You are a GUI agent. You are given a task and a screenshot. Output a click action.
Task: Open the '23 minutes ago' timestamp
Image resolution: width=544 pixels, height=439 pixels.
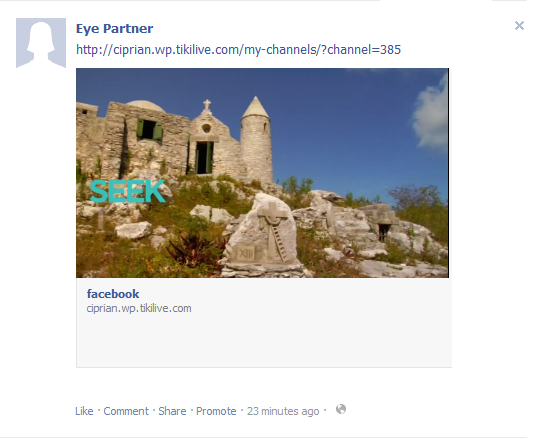pos(283,411)
